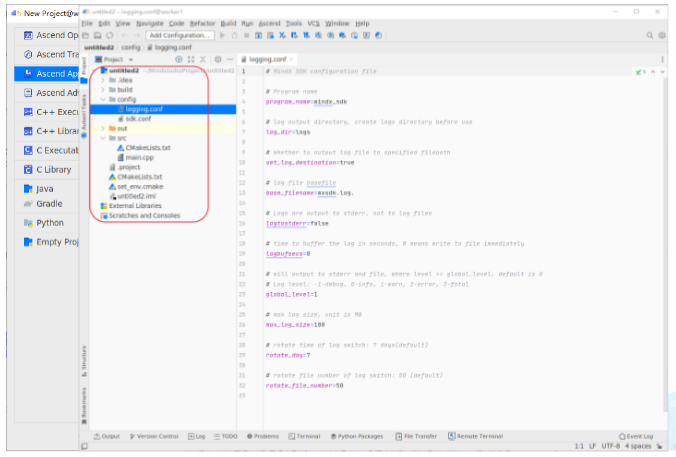Image resolution: width=676 pixels, height=457 pixels.
Task: Open the Project view dropdown
Action: [114, 59]
